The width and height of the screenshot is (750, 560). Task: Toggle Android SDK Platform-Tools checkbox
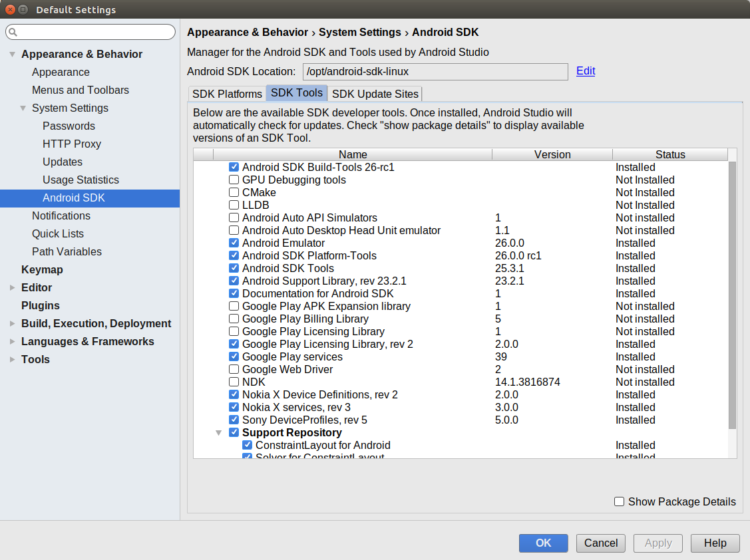coord(234,256)
